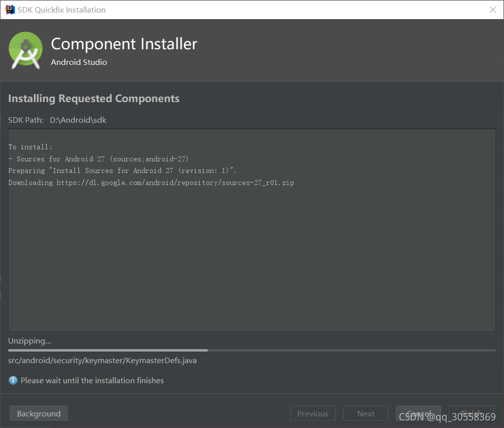The height and width of the screenshot is (428, 504).
Task: Select 'Sources for Android 27' log line
Action: coord(99,159)
